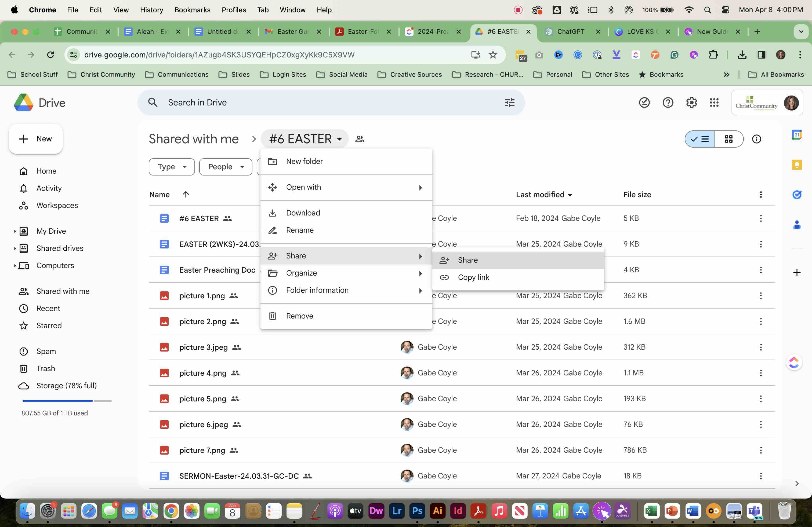Select Share in the submenu
The width and height of the screenshot is (812, 527).
click(x=518, y=260)
